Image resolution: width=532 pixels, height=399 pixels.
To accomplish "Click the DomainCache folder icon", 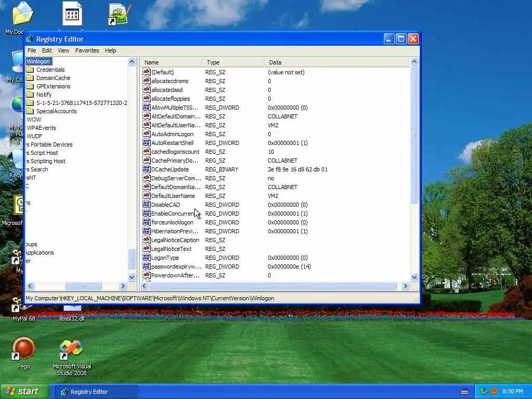I will pyautogui.click(x=30, y=78).
